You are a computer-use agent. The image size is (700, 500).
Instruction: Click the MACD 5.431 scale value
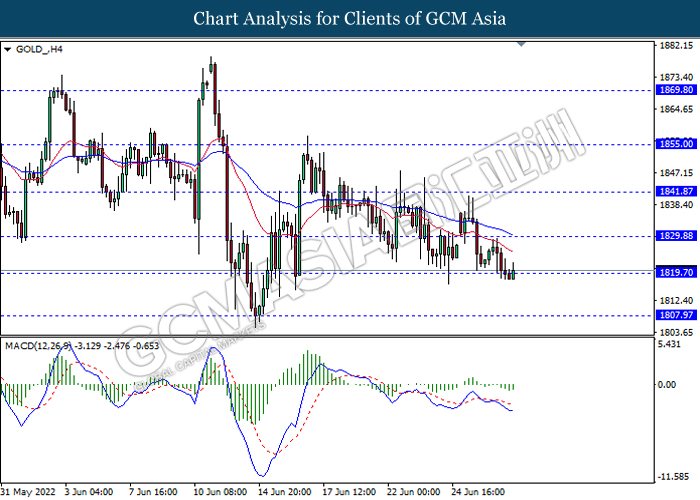669,344
